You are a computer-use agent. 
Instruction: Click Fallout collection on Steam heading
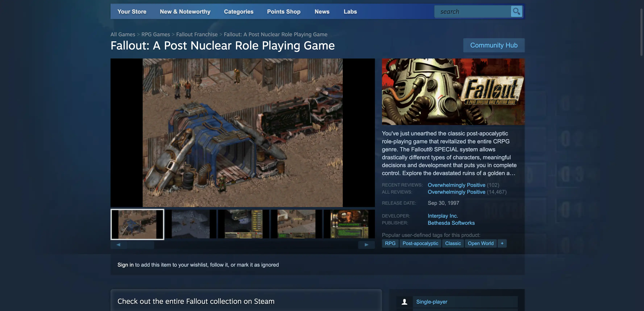coord(196,301)
